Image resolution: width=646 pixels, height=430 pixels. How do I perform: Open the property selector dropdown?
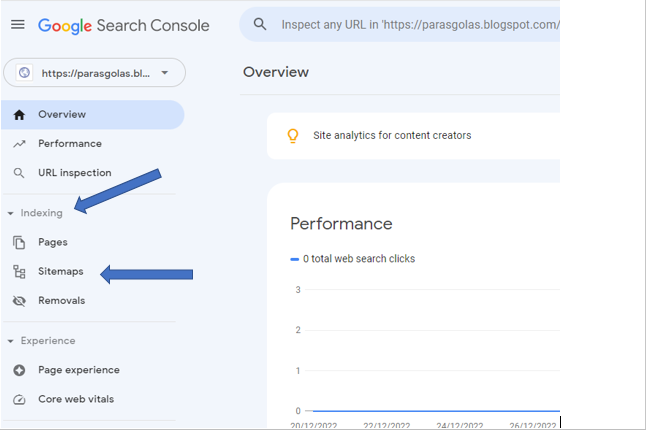coord(94,73)
